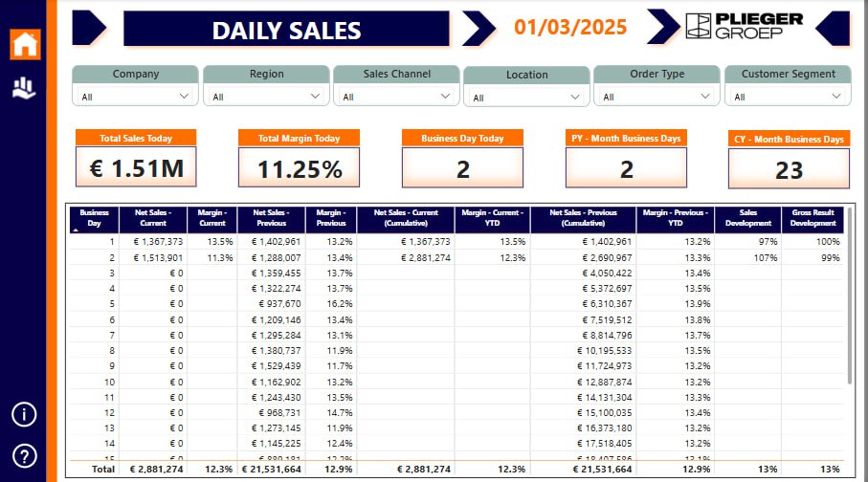Viewport: 868px width, 482px height.
Task: Sort by Net Sales - Current column header
Action: click(156, 218)
